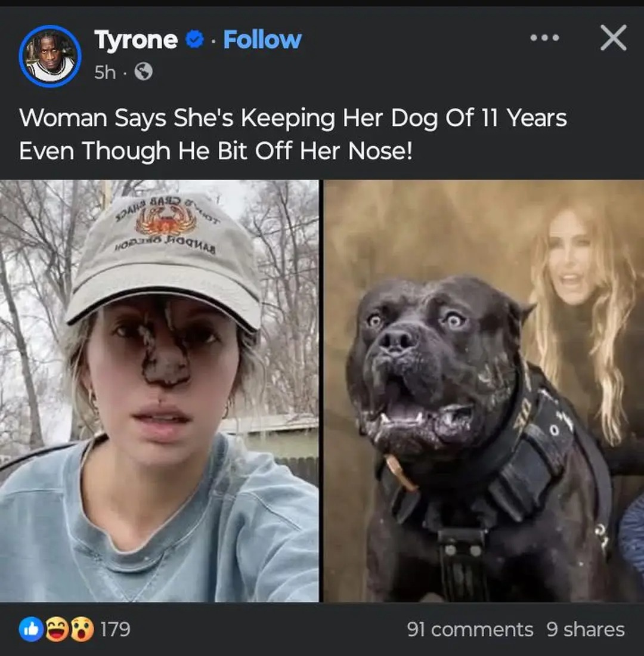View the 9 shares
The height and width of the screenshot is (656, 644).
(586, 630)
